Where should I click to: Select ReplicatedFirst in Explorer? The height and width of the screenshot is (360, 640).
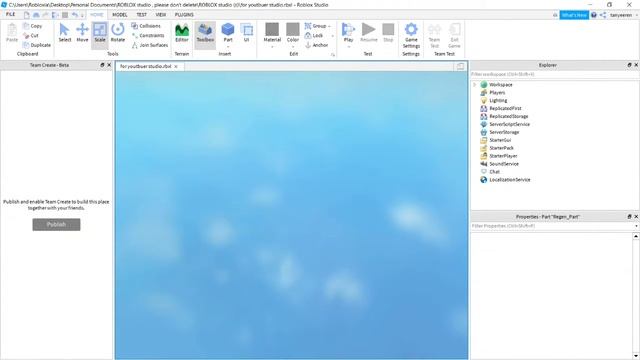coord(505,108)
